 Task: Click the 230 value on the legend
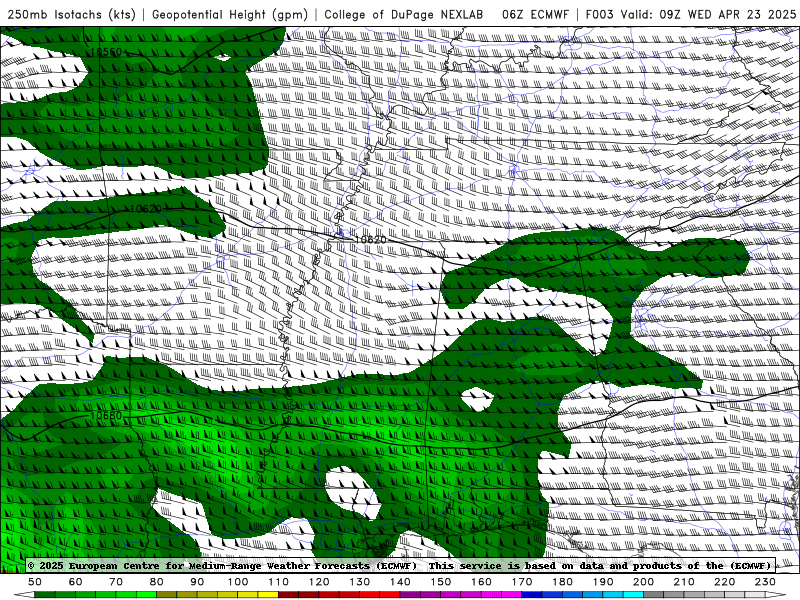tap(765, 582)
